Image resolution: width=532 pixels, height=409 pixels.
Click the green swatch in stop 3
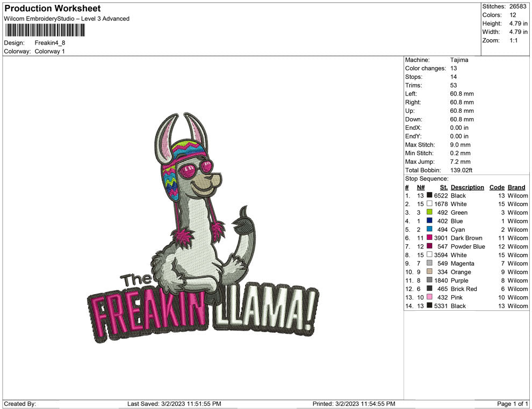pyautogui.click(x=429, y=212)
